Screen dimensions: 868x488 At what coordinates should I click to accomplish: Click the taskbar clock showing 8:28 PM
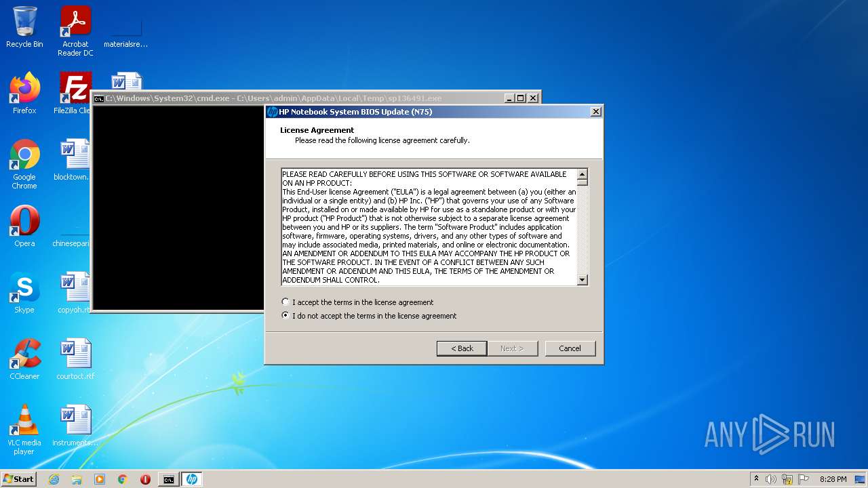pyautogui.click(x=833, y=479)
